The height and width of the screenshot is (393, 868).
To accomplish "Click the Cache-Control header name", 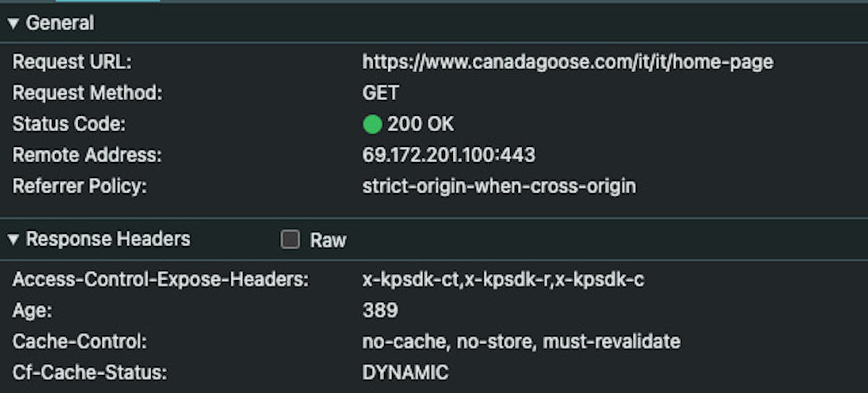I will point(80,342).
